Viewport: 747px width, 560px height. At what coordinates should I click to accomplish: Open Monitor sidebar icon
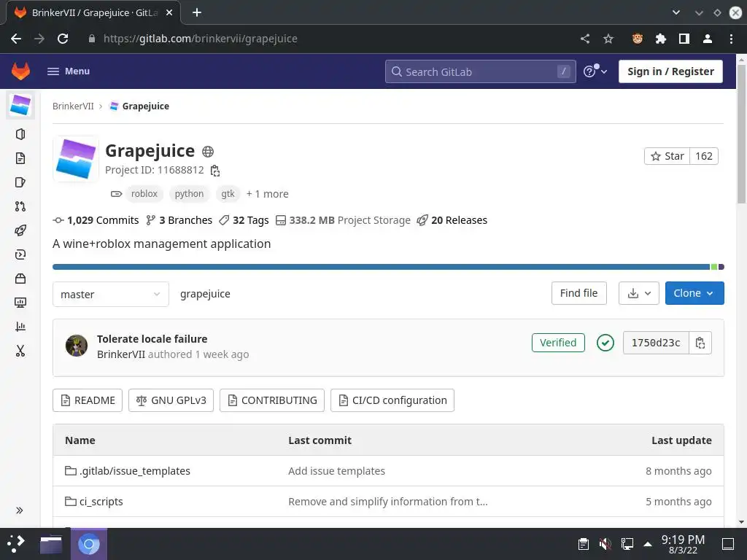[x=20, y=303]
